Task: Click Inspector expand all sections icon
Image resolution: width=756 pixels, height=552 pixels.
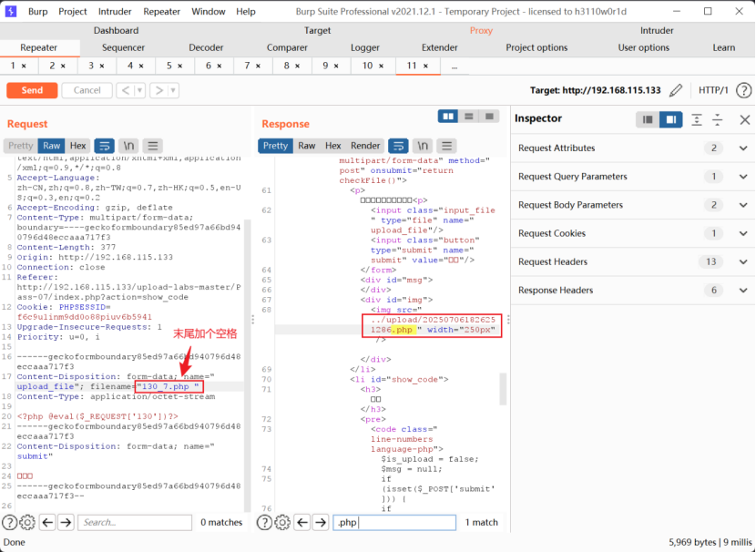Action: pyautogui.click(x=696, y=119)
